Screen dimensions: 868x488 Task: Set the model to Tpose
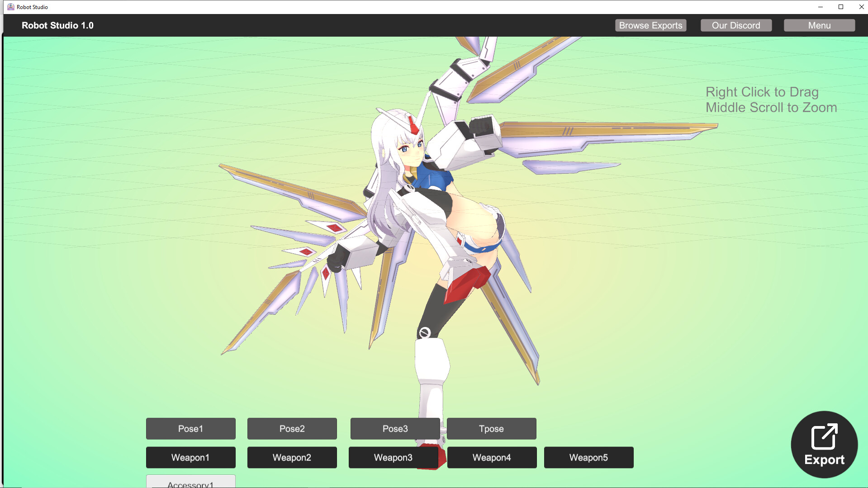[491, 428]
